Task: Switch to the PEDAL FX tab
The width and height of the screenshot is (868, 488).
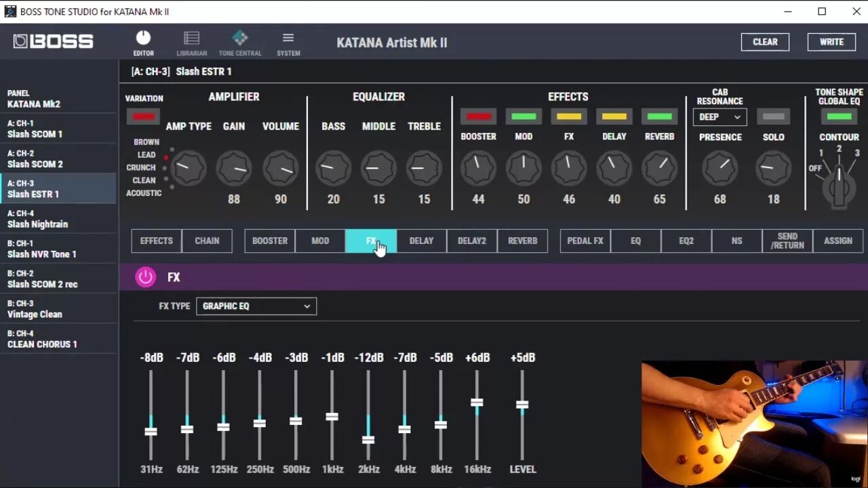Action: click(585, 241)
